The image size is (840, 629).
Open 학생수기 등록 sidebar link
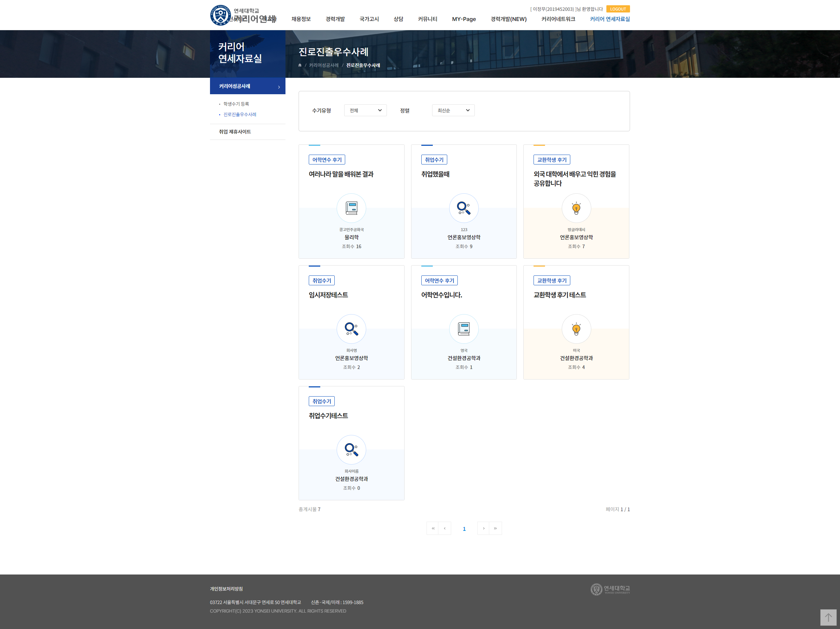[236, 104]
